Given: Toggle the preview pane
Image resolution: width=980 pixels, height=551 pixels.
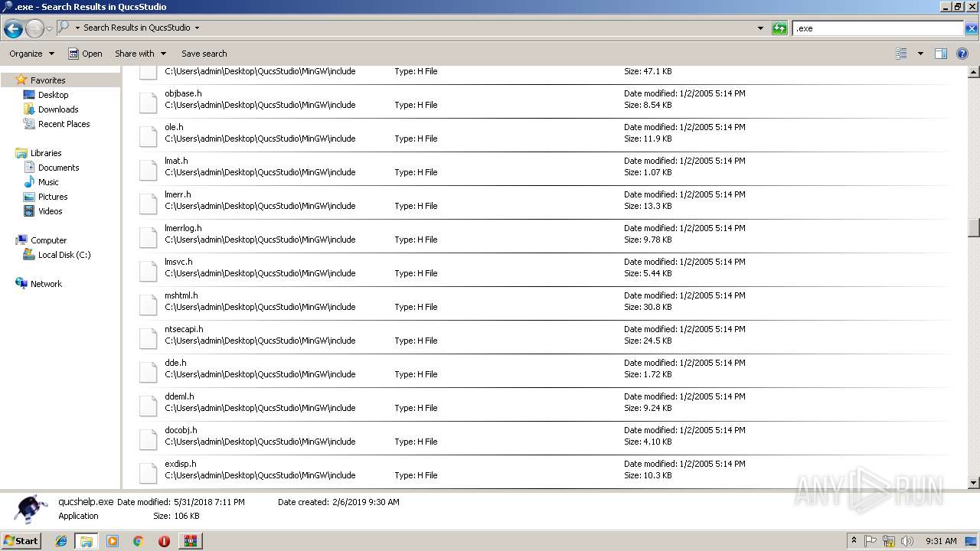Looking at the screenshot, I should (941, 54).
